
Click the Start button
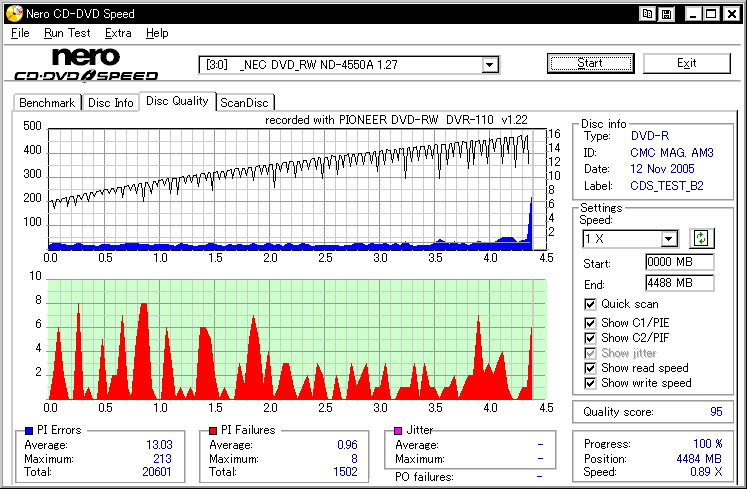click(x=590, y=63)
